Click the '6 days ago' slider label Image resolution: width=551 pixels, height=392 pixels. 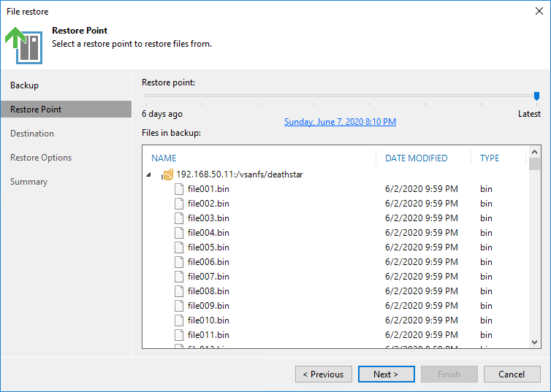pyautogui.click(x=162, y=114)
